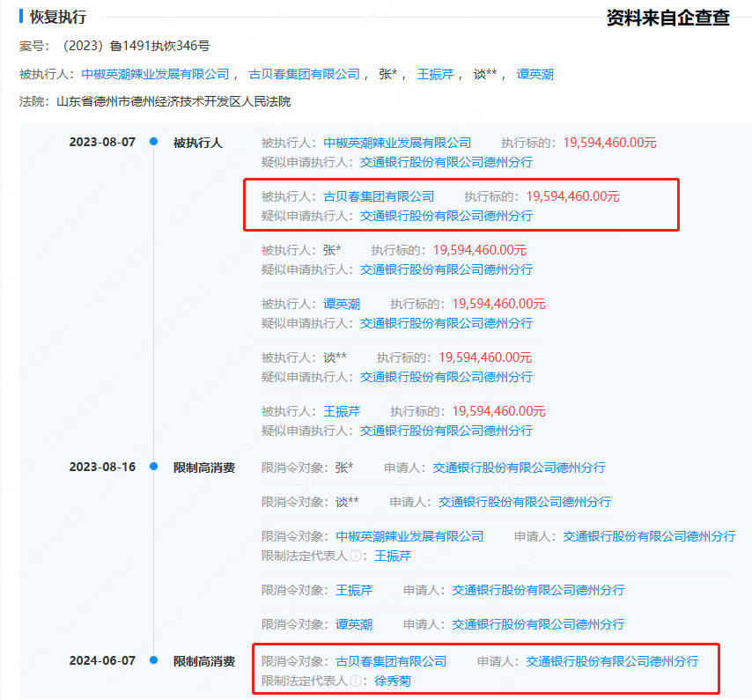Click the timeline dot for 2023-08-07
Screen dimensions: 752x700
pos(154,142)
